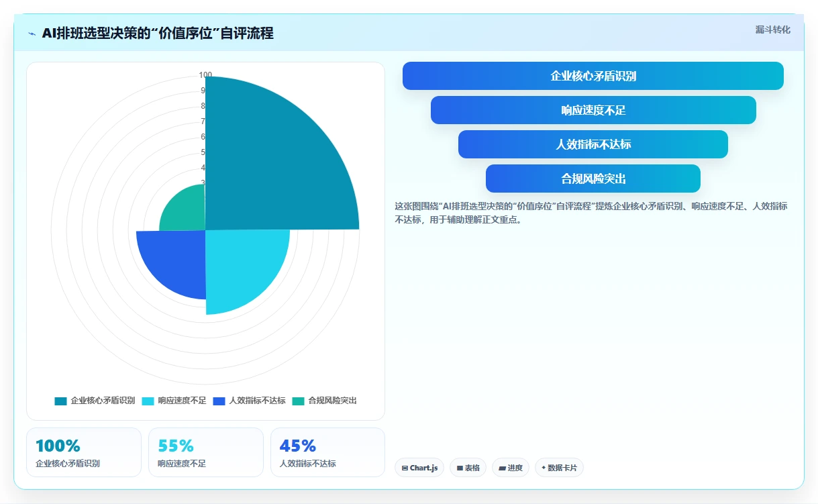Click the description paragraph starting 这张图围绕
The height and width of the screenshot is (504, 818).
coord(591,213)
